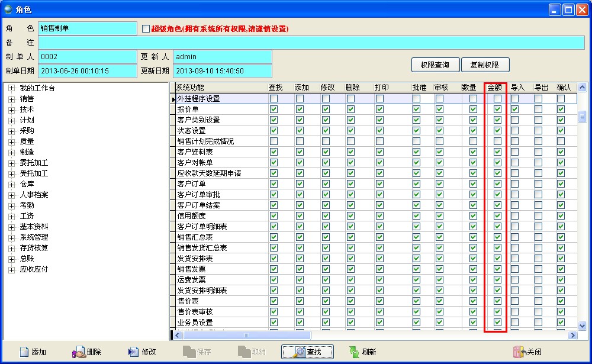Click the horizontal scrollbar right arrow
This screenshot has height=364, width=592.
(x=572, y=335)
